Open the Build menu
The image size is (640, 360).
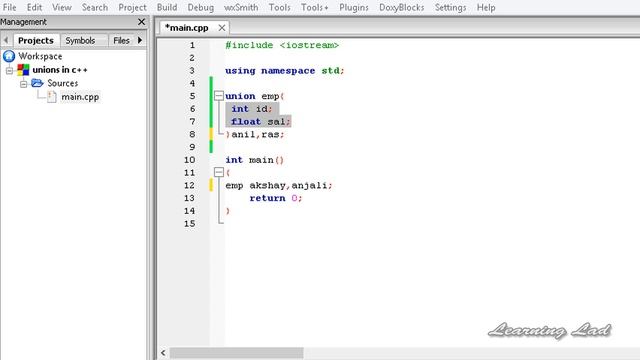click(167, 7)
